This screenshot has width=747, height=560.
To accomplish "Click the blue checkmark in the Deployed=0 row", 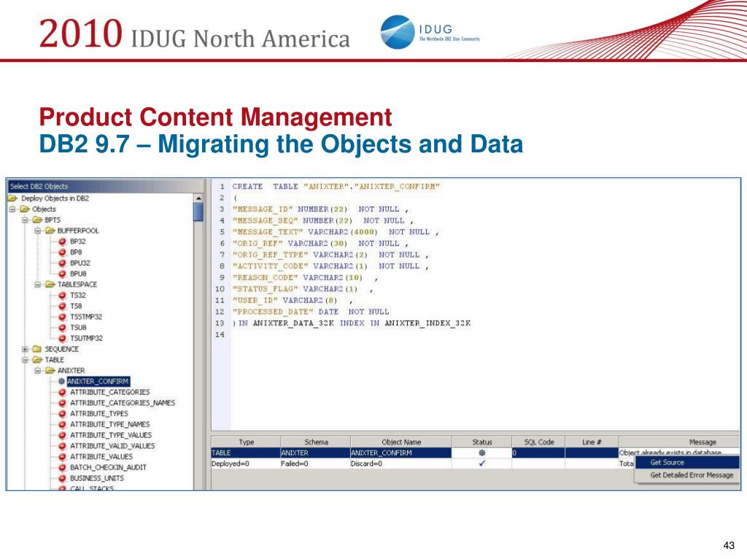I will 481,463.
